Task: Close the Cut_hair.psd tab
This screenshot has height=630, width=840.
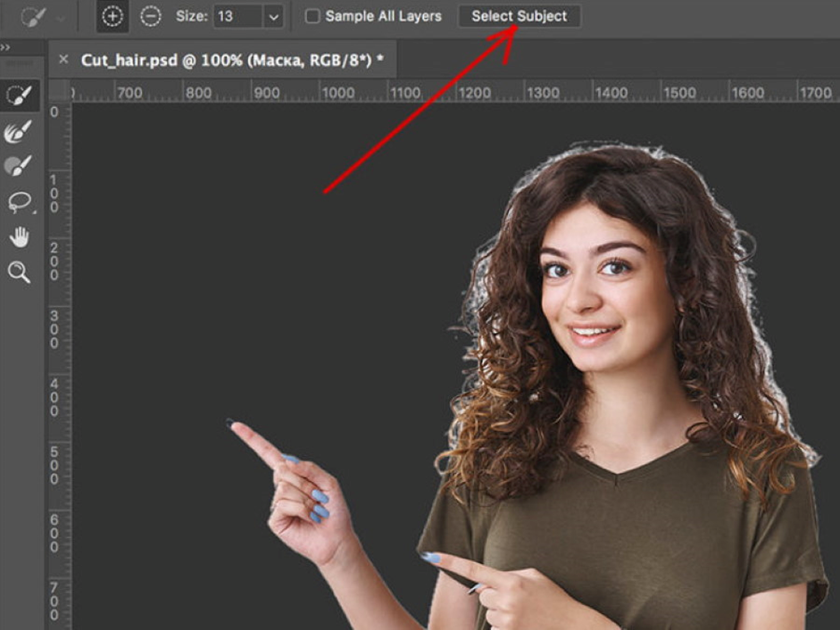Action: [x=63, y=59]
